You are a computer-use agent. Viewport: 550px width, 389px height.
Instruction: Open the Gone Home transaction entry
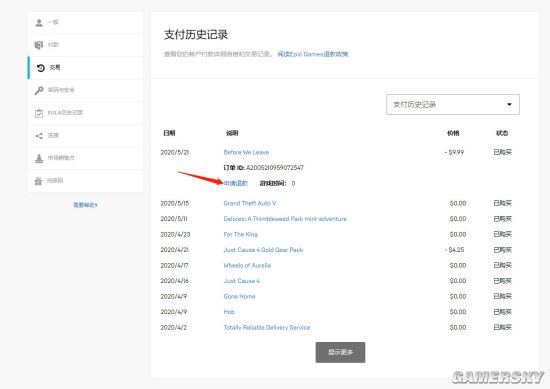click(240, 296)
